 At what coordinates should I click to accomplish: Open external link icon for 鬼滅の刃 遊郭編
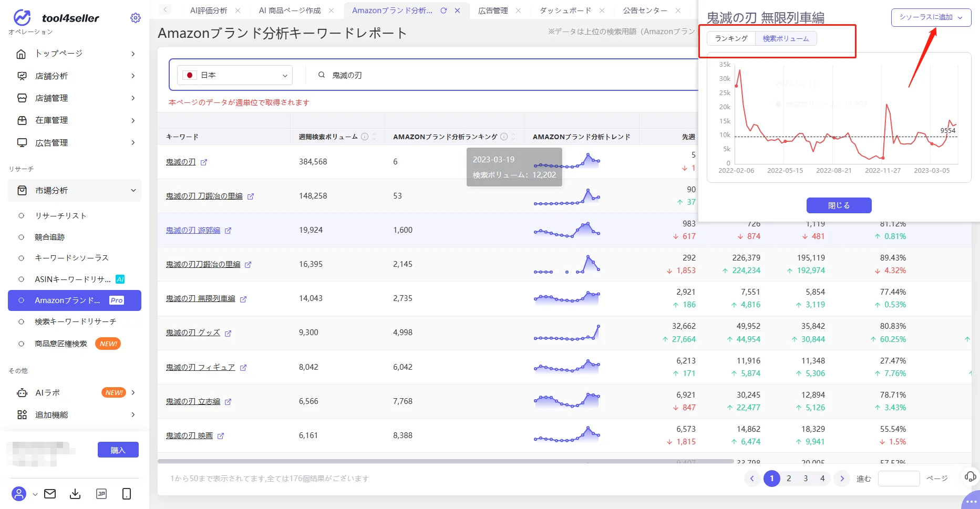point(228,231)
